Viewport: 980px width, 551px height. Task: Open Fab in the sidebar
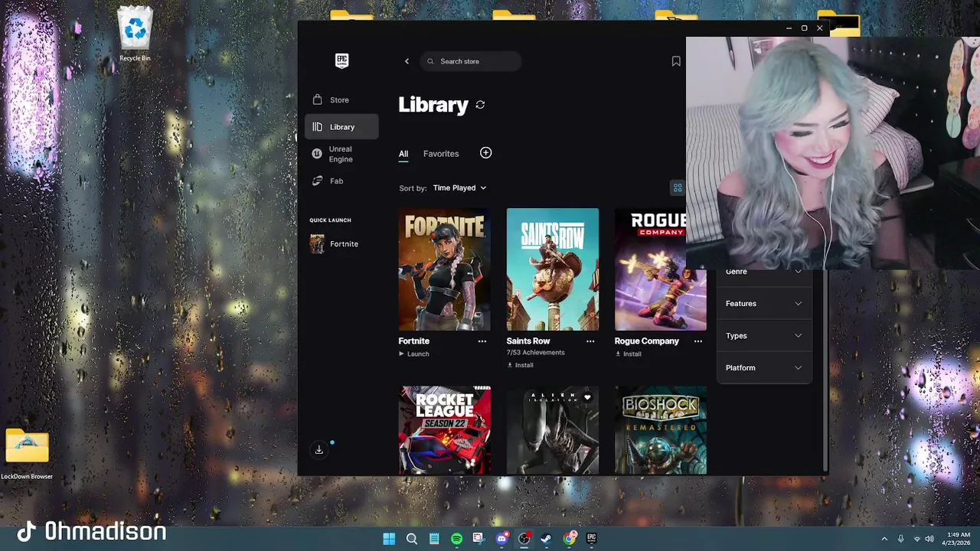[x=341, y=181]
